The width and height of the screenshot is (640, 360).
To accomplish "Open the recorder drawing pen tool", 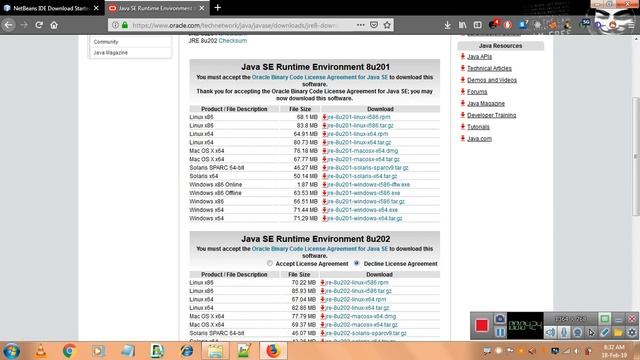I will [604, 332].
